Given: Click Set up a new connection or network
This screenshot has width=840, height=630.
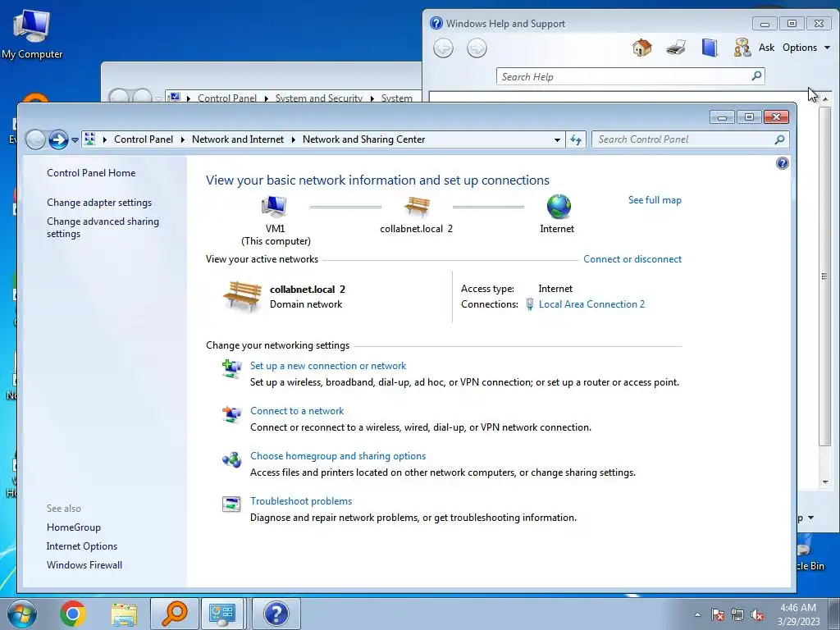Looking at the screenshot, I should (328, 365).
